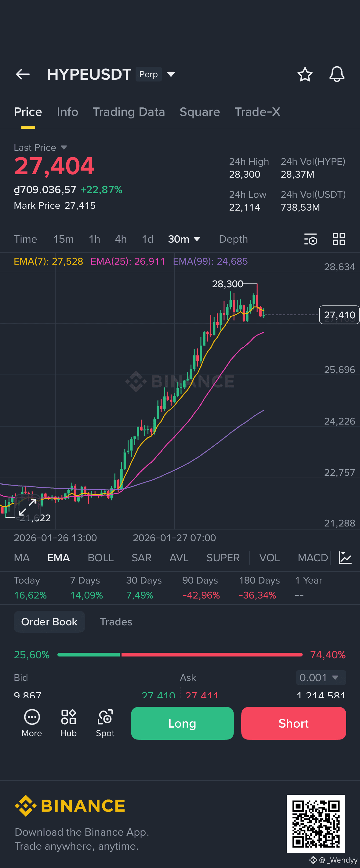
Task: Show the MACD sub-indicator
Action: pos(313,558)
